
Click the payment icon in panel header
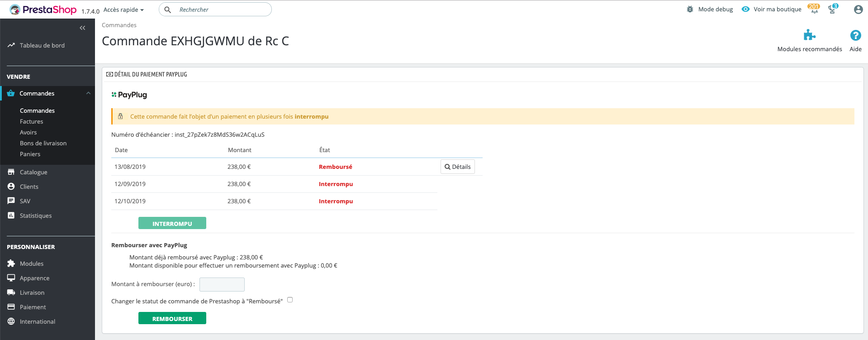point(109,74)
